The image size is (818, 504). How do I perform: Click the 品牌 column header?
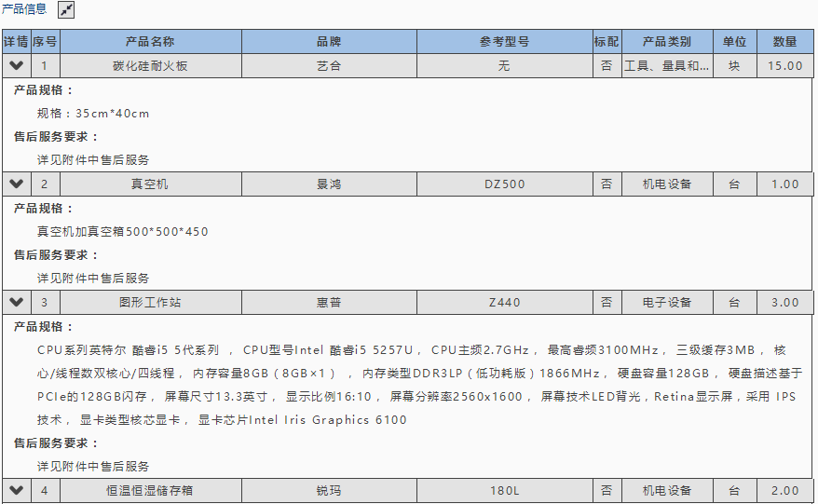[329, 42]
